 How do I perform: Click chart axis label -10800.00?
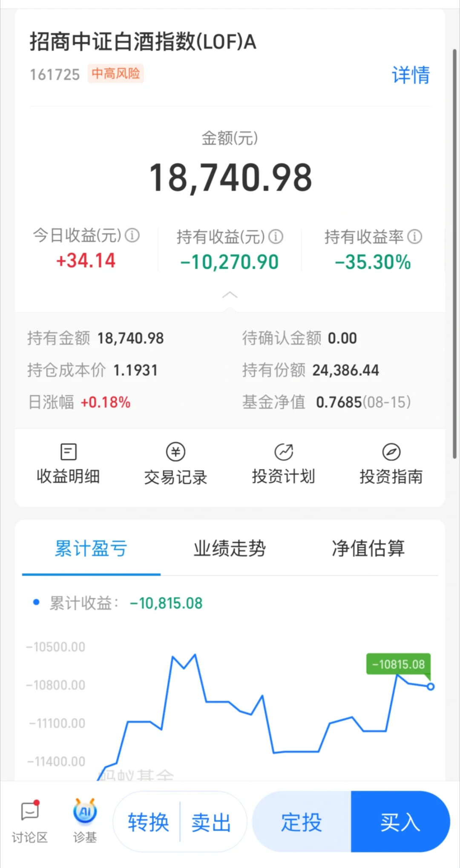point(55,685)
